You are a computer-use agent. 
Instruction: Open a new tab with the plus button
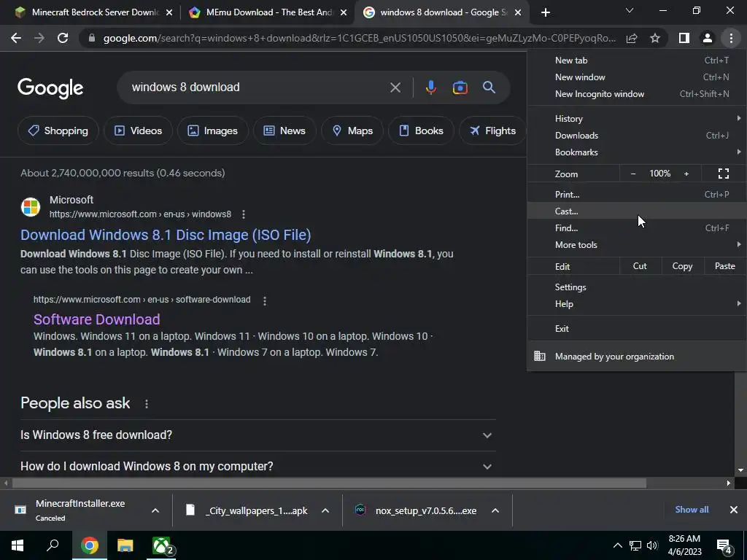[x=546, y=12]
